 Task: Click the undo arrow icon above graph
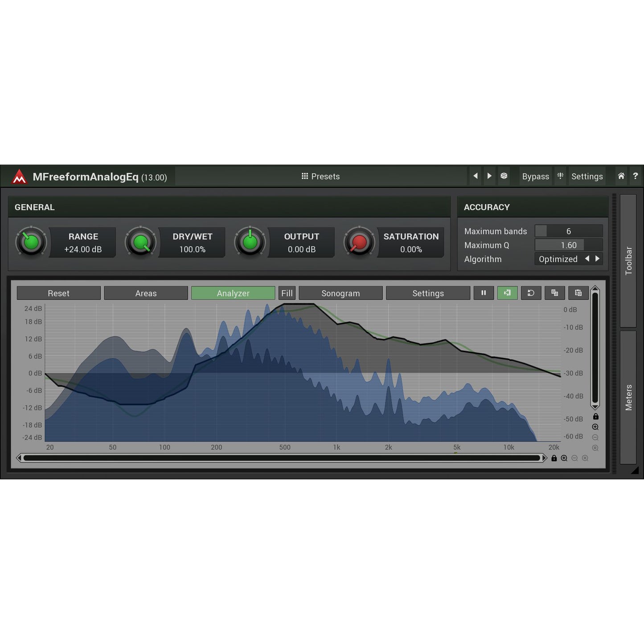coord(531,293)
